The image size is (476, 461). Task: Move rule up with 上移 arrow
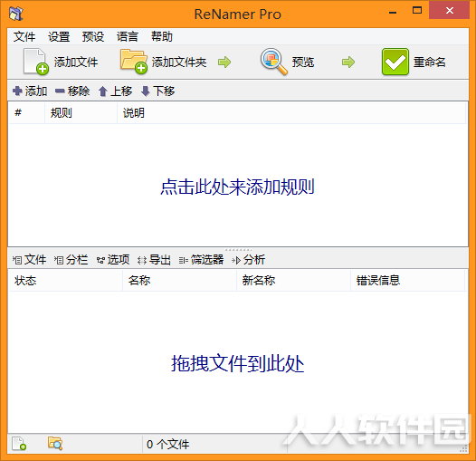tap(103, 91)
